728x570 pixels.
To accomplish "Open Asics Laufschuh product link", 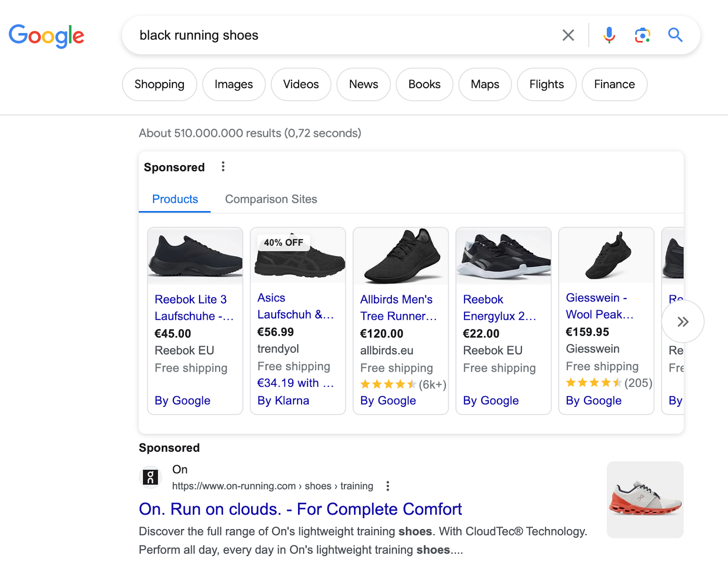I will tap(296, 306).
